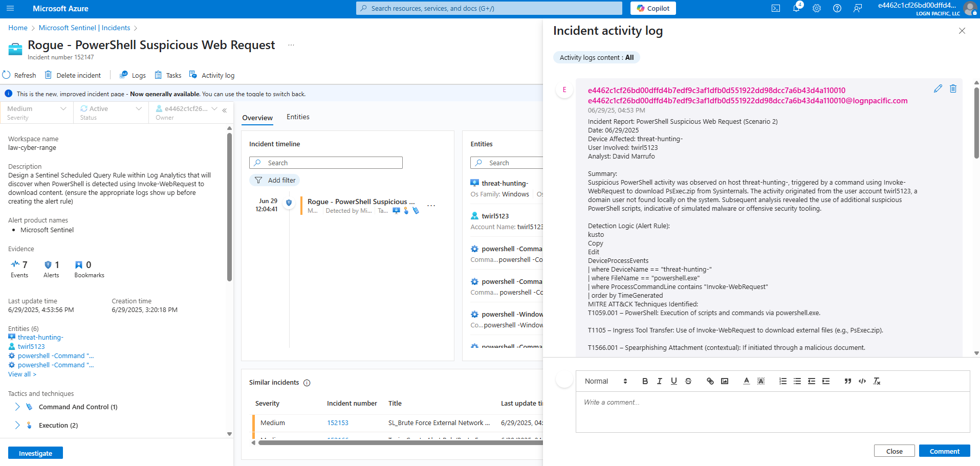Expand Command And Control tactic
This screenshot has height=466, width=980.
17,407
